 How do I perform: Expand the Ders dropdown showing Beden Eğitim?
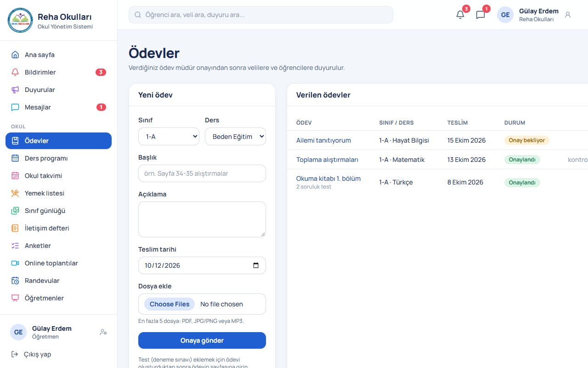(x=235, y=137)
